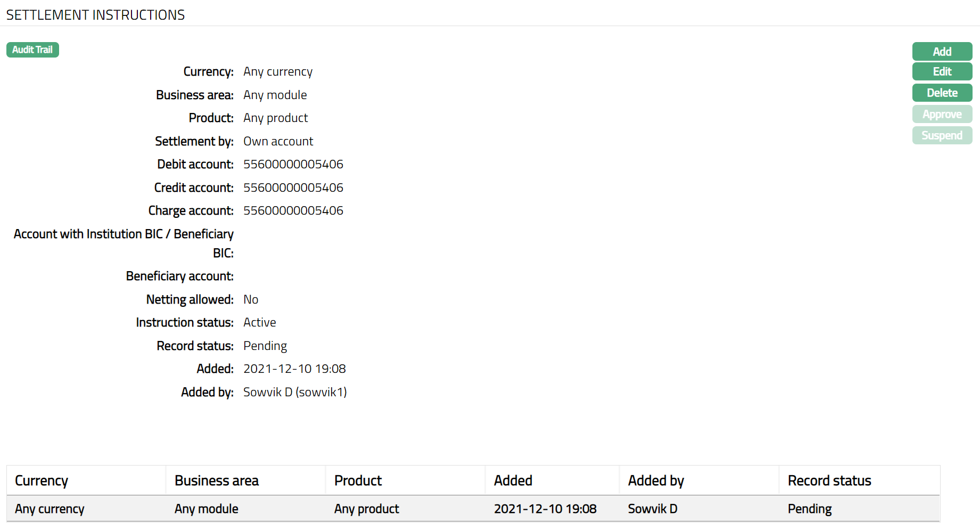
Task: Click the Charge account number value
Action: click(x=293, y=210)
